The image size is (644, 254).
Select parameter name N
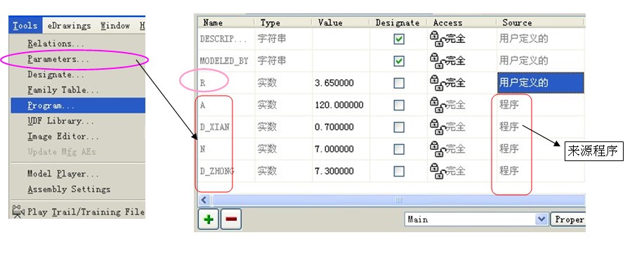tap(202, 149)
